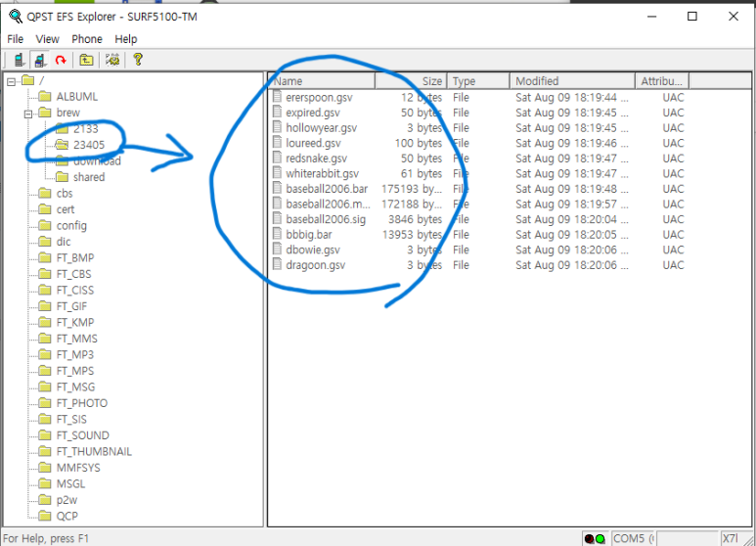
Task: Click the folder icon of FT_CBS
Action: click(45, 273)
